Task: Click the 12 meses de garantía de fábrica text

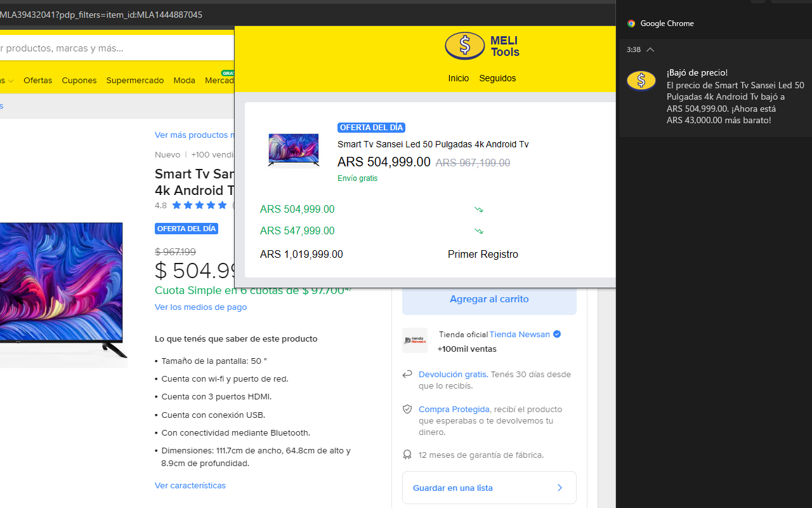Action: (481, 455)
